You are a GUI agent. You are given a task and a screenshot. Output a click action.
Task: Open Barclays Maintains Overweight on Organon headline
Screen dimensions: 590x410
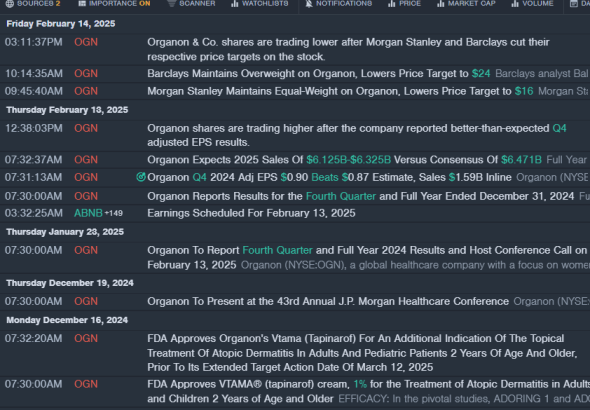point(307,73)
